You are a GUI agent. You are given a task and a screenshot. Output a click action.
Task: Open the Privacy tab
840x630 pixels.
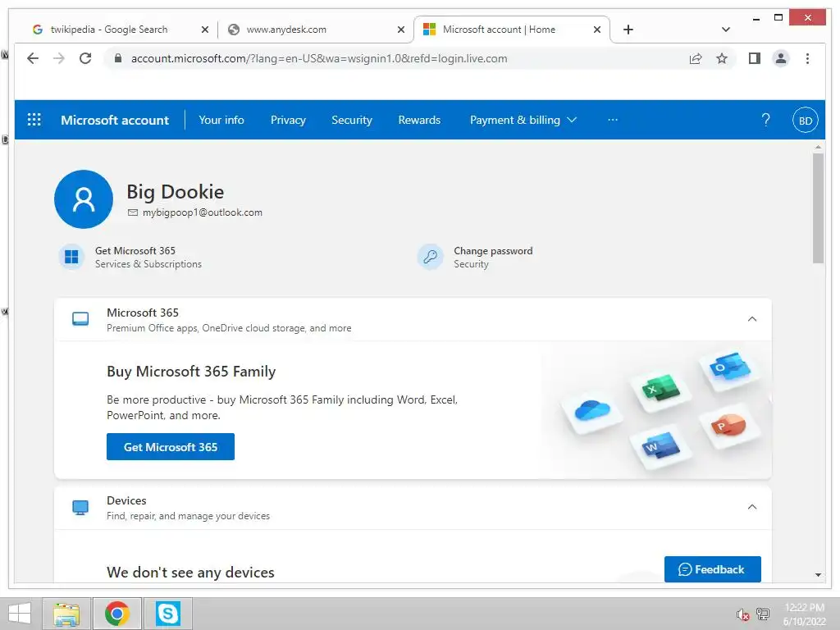tap(288, 120)
